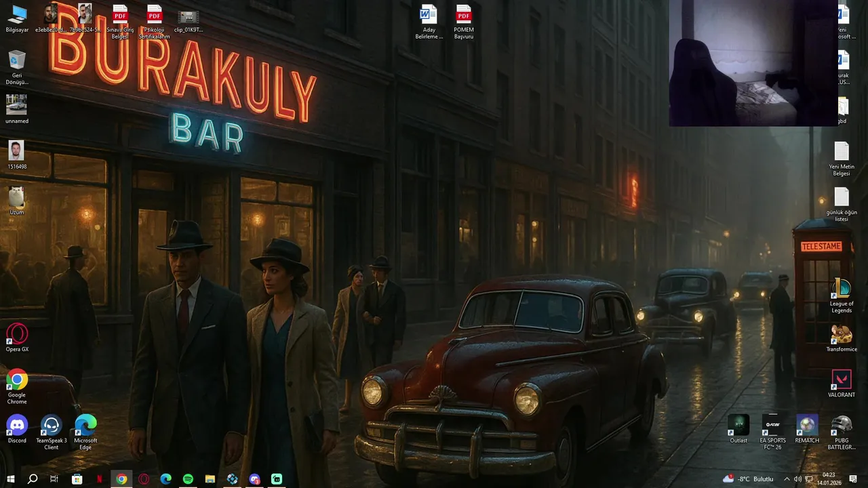868x488 pixels.
Task: Open günlük öğün listesi text file
Action: [x=842, y=204]
